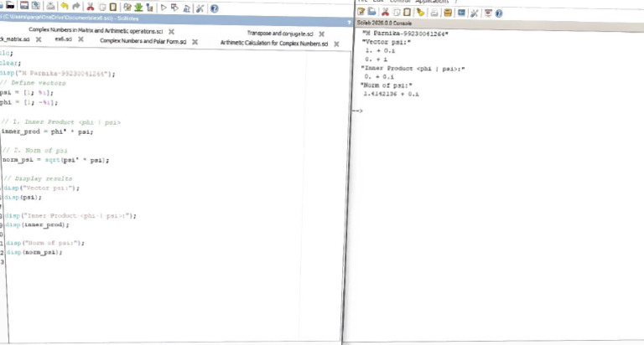Switch to Transpose and conjugate.sci tab

tap(280, 33)
